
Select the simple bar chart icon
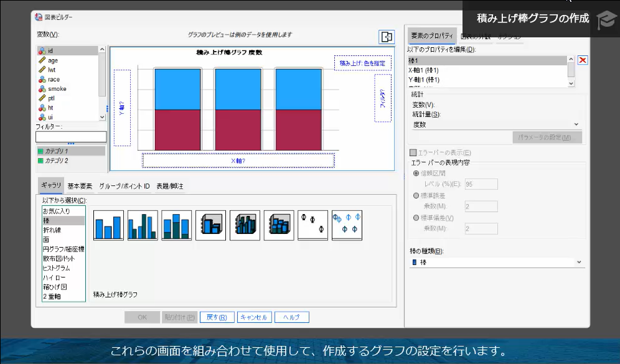click(108, 225)
